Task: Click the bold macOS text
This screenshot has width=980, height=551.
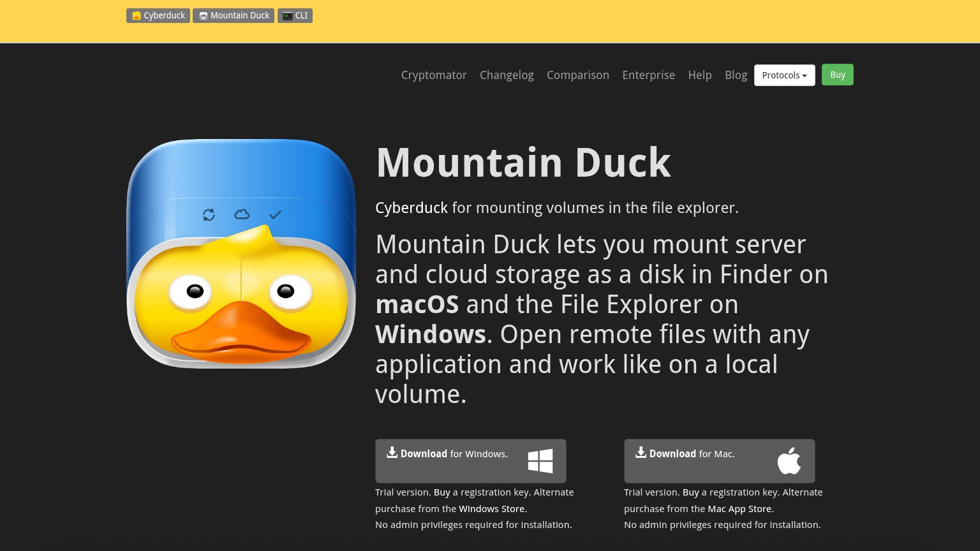Action: coord(417,304)
